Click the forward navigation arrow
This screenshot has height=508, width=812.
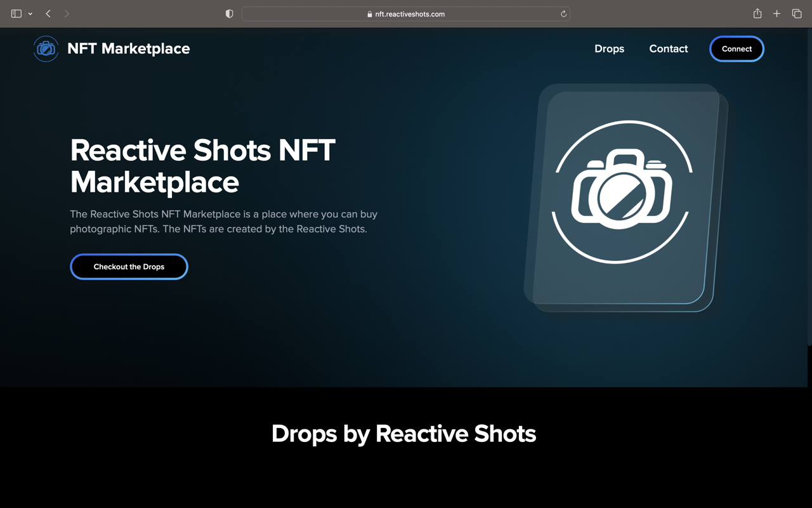(66, 13)
